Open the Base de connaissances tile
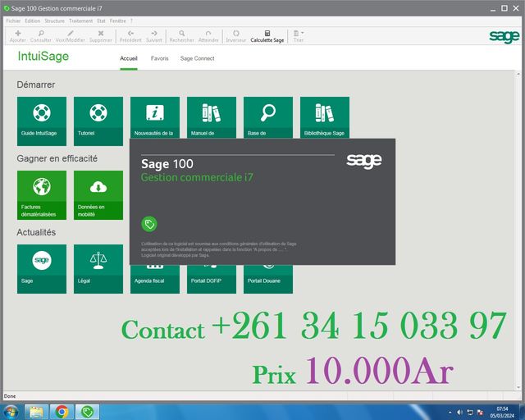 (x=268, y=117)
